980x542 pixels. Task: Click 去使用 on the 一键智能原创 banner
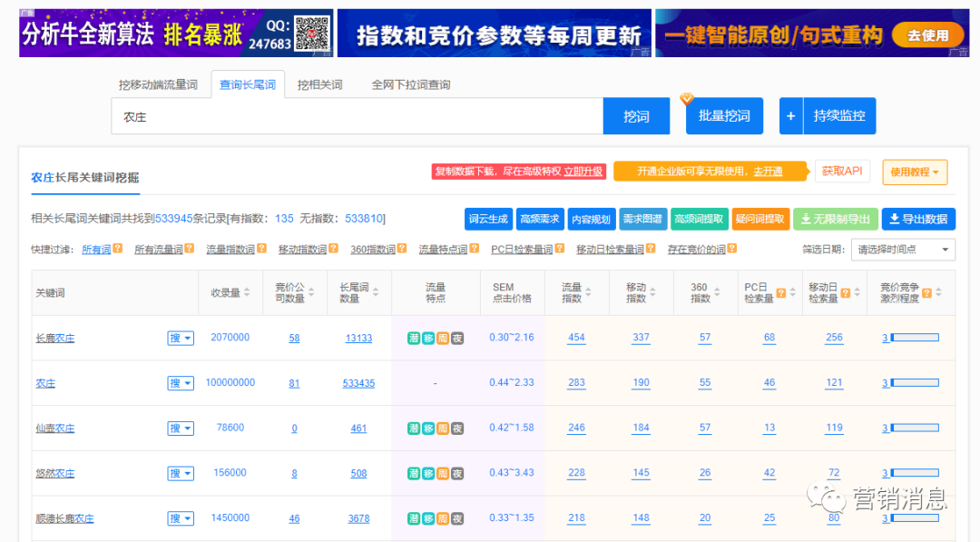tap(928, 35)
